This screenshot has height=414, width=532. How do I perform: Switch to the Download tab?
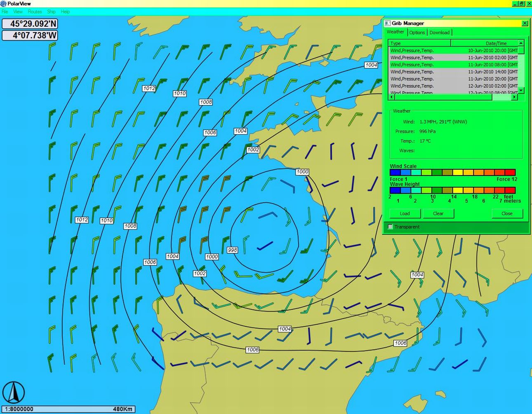point(439,33)
